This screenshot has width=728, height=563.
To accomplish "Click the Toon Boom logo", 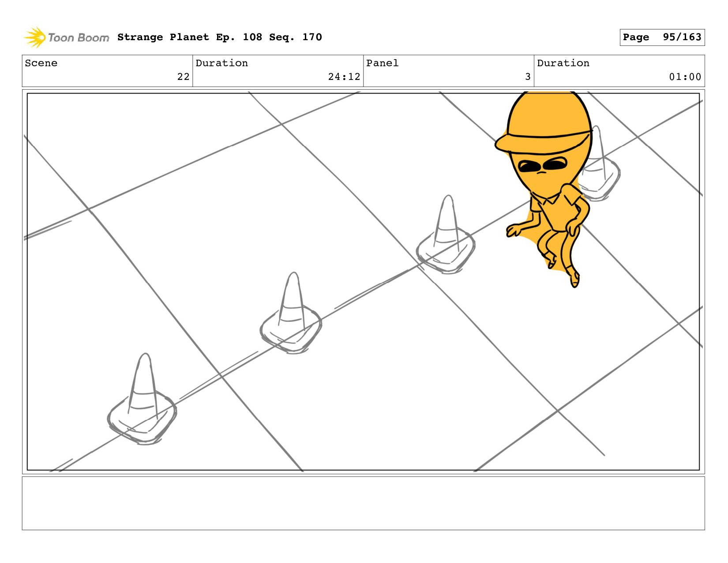I will pyautogui.click(x=66, y=38).
